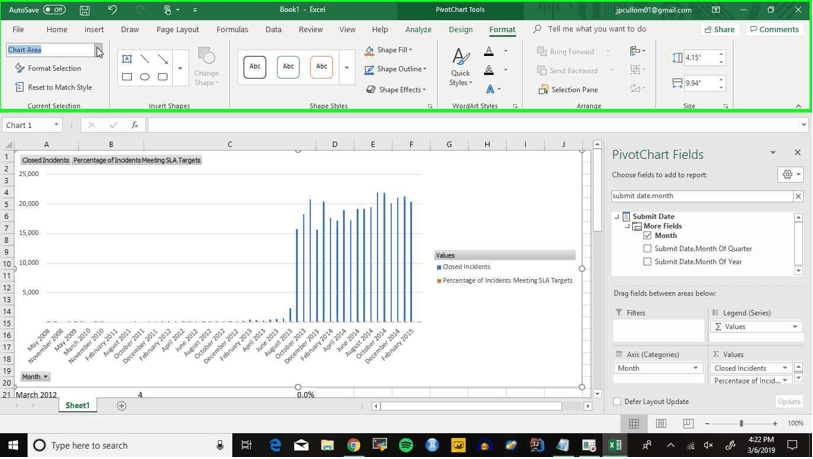Click the Insert Function fx icon

click(134, 125)
